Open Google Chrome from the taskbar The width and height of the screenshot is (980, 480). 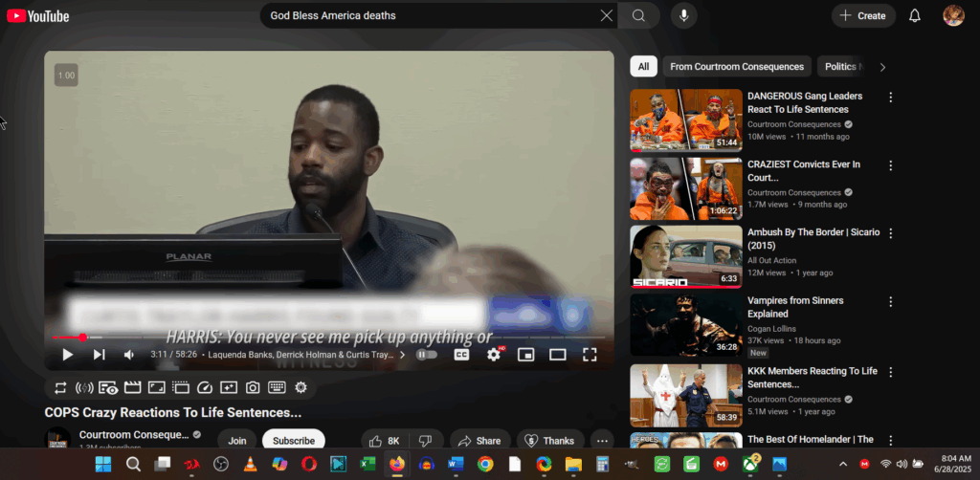[x=485, y=464]
